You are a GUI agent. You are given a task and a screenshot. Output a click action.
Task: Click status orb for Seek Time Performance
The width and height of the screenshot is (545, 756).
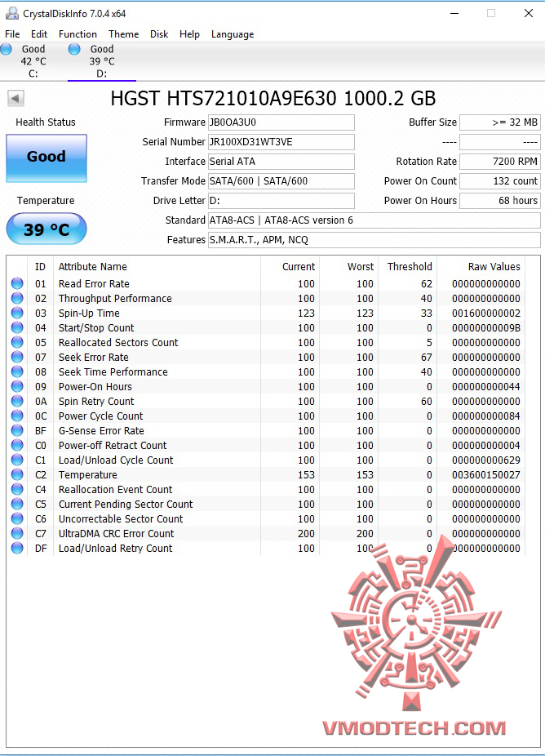(17, 371)
